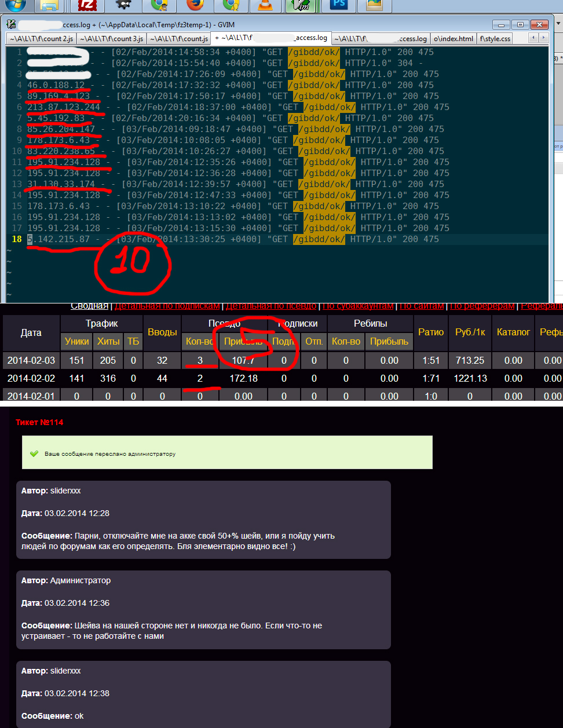
Task: Switch to the count 2.js tab
Action: tap(40, 39)
